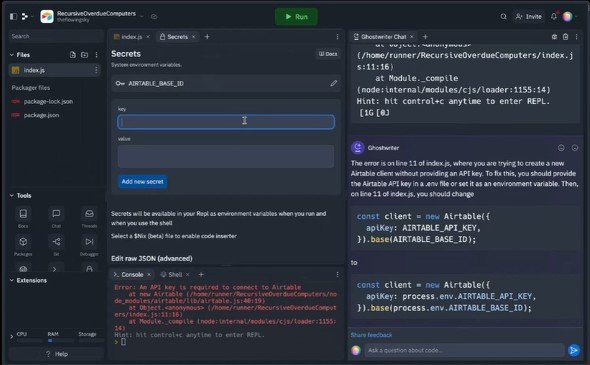Click the search magnifier icon in header
The image size is (590, 365).
click(503, 17)
